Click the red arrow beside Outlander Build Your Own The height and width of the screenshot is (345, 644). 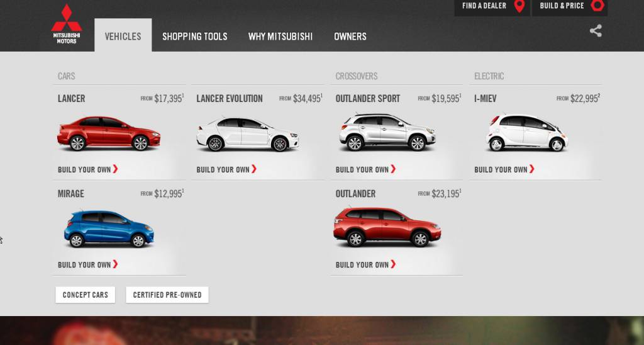pyautogui.click(x=393, y=264)
